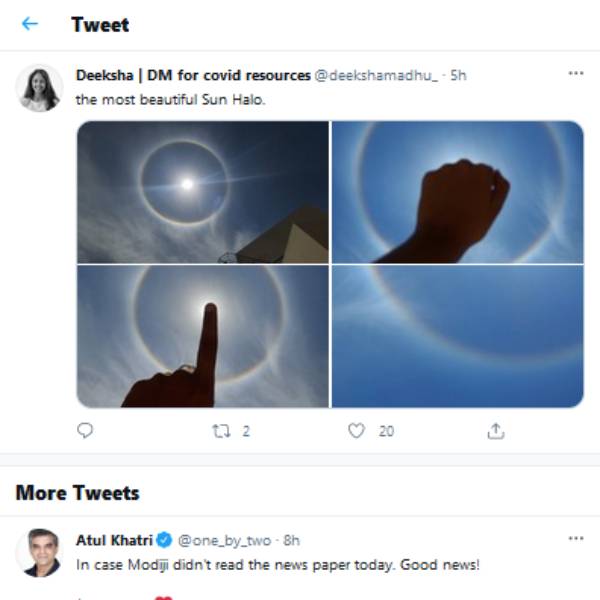Click the Atul Khatri name link
The width and height of the screenshot is (600, 600).
(x=114, y=540)
